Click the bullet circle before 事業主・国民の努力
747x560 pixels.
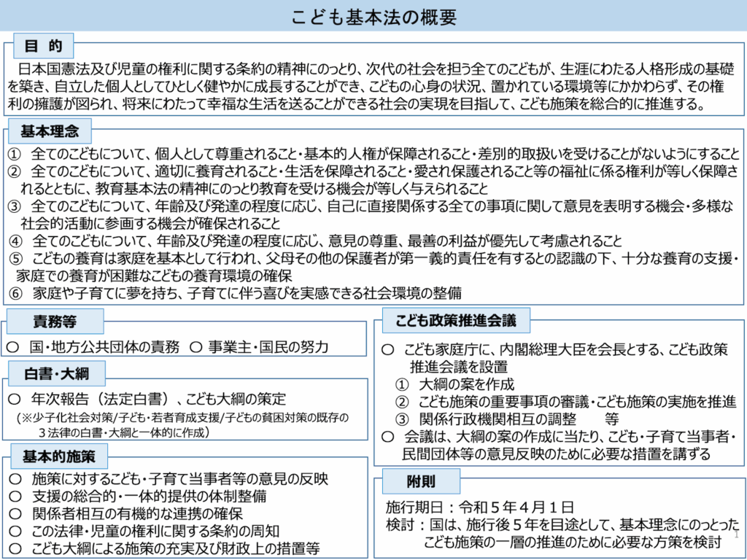(195, 347)
